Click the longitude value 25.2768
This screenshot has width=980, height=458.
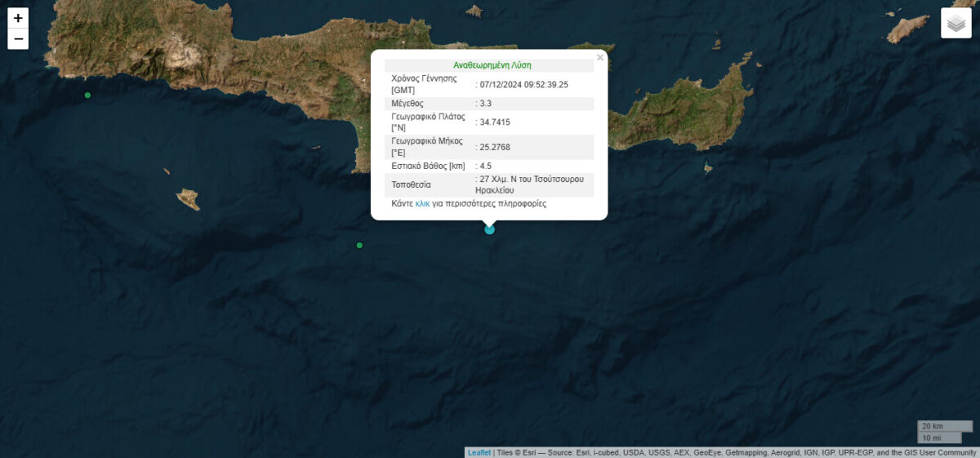pyautogui.click(x=494, y=147)
